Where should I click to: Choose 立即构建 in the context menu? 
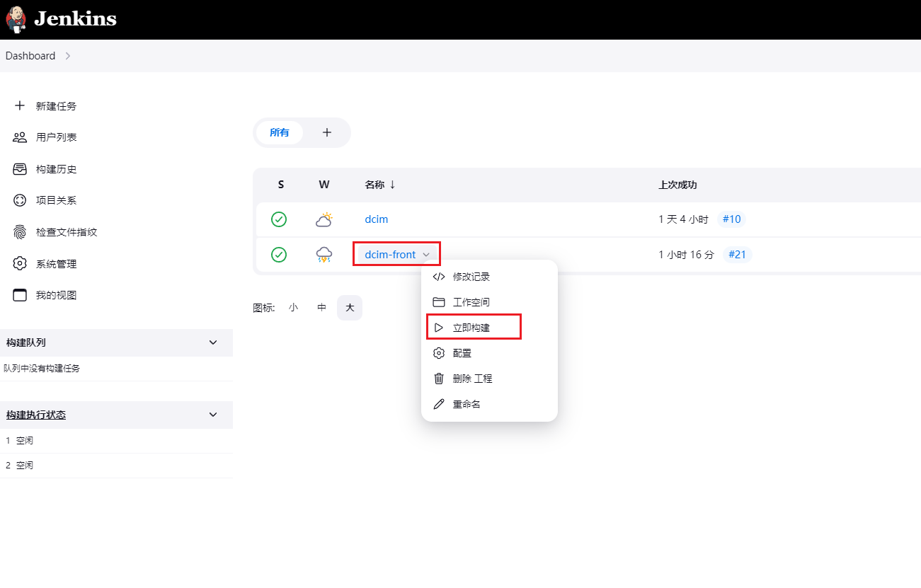point(489,328)
